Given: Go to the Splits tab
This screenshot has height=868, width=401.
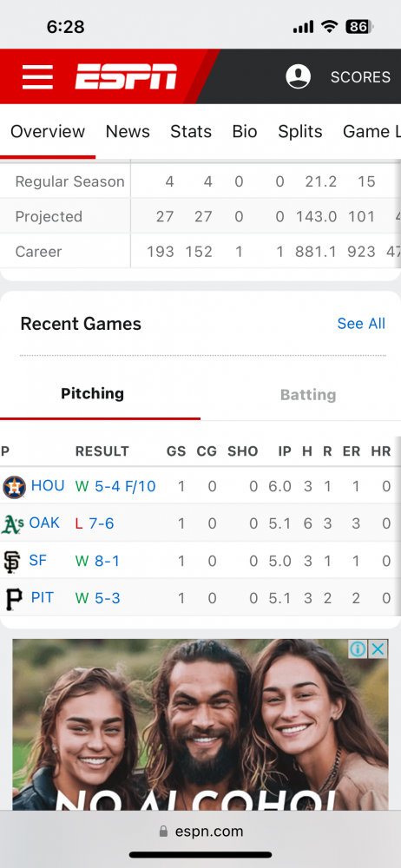Looking at the screenshot, I should coord(300,132).
